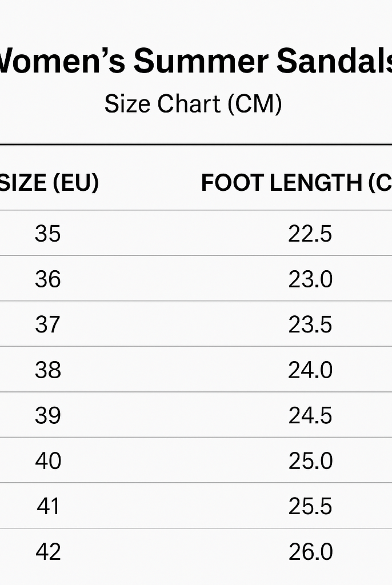392x585 pixels.
Task: Click size 38 cell
Action: tap(48, 370)
